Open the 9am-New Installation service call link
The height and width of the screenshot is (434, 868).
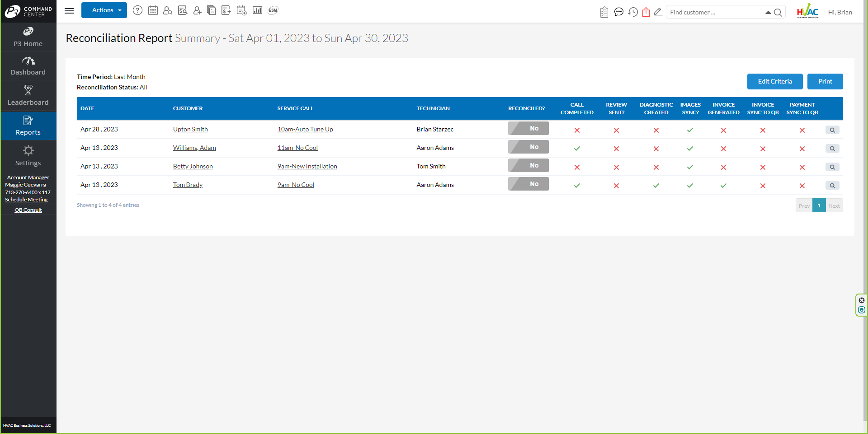click(x=307, y=167)
